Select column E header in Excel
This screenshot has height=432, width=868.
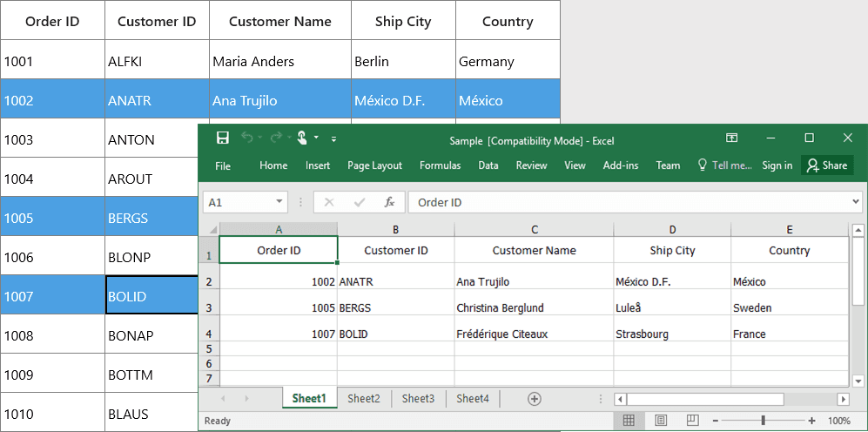790,229
